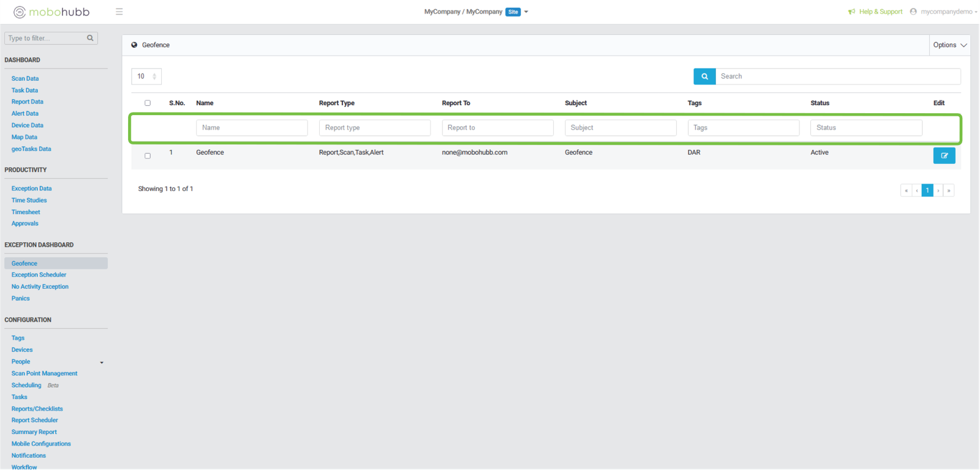Click the Help & Support megaphone icon
This screenshot has height=470, width=980.
pos(851,12)
